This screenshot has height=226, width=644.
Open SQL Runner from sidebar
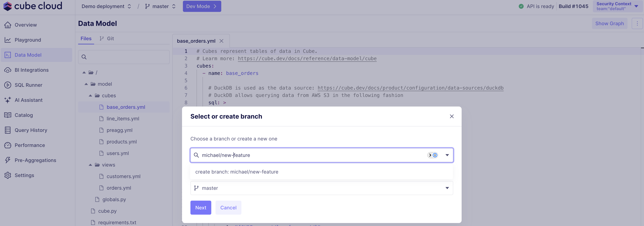point(28,85)
